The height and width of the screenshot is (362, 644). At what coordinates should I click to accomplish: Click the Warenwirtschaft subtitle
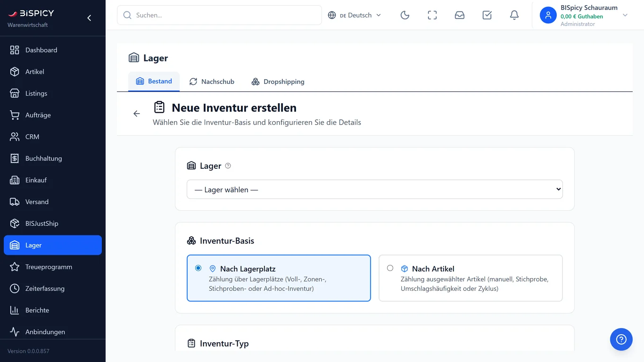28,25
